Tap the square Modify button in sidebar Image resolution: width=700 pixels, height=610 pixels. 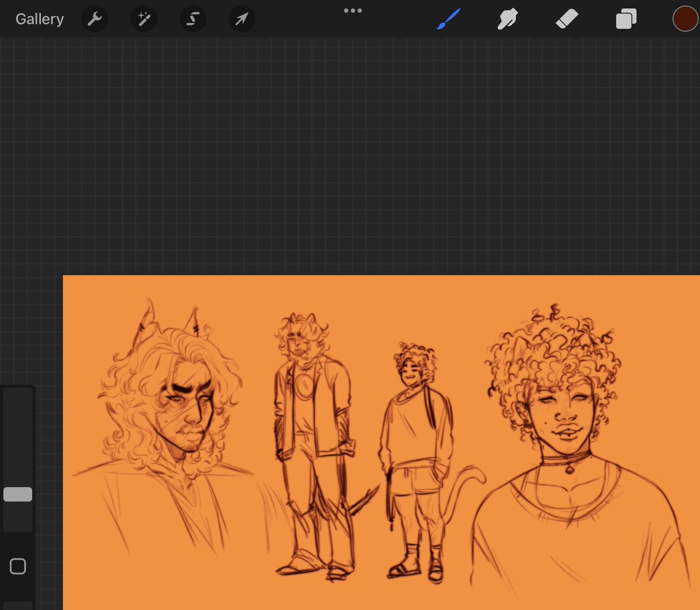coord(18,566)
